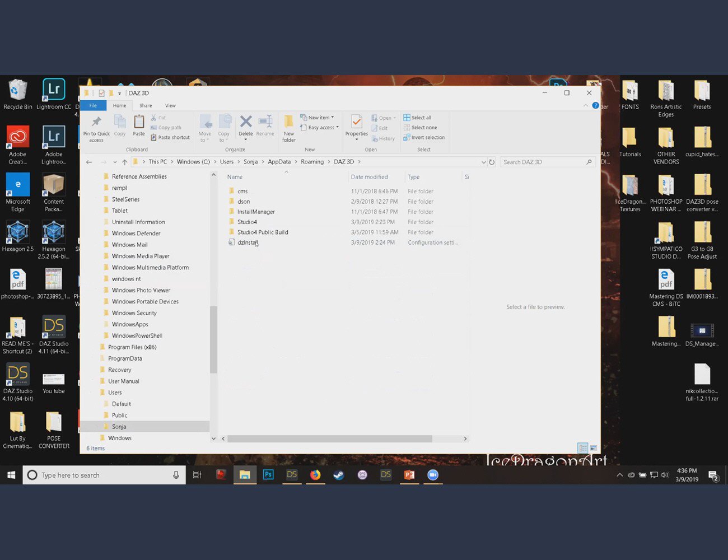Collapse the ribbon with the chevron
728x560 pixels.
point(586,105)
